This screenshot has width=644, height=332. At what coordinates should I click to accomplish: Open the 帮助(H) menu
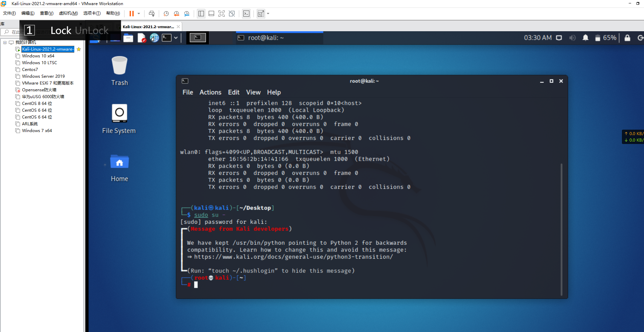pos(113,13)
